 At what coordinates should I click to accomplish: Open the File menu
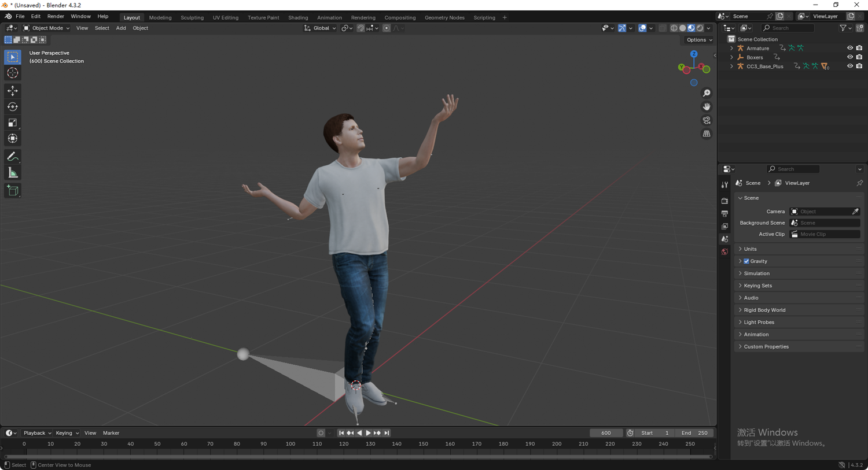[x=20, y=17]
